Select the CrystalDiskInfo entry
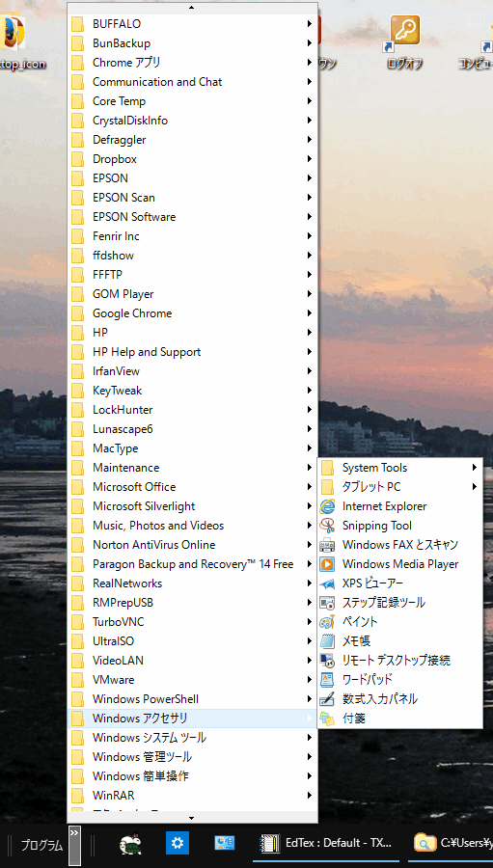493x868 pixels. click(192, 121)
